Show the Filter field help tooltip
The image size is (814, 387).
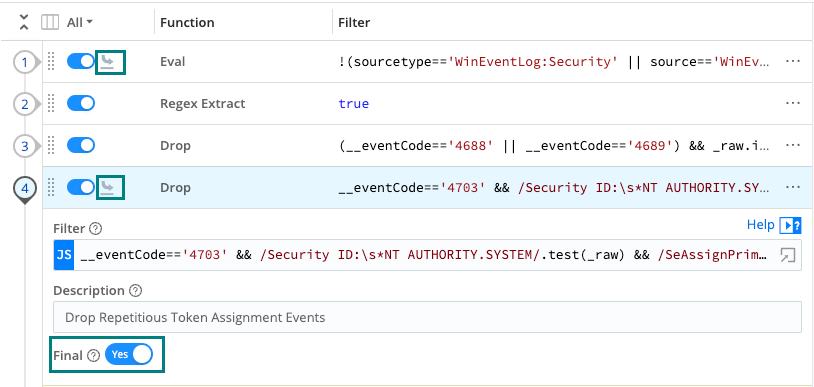tap(96, 229)
